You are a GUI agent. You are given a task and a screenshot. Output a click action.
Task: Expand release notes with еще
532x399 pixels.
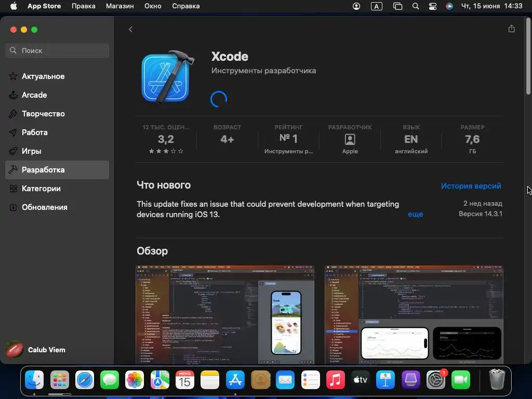415,214
